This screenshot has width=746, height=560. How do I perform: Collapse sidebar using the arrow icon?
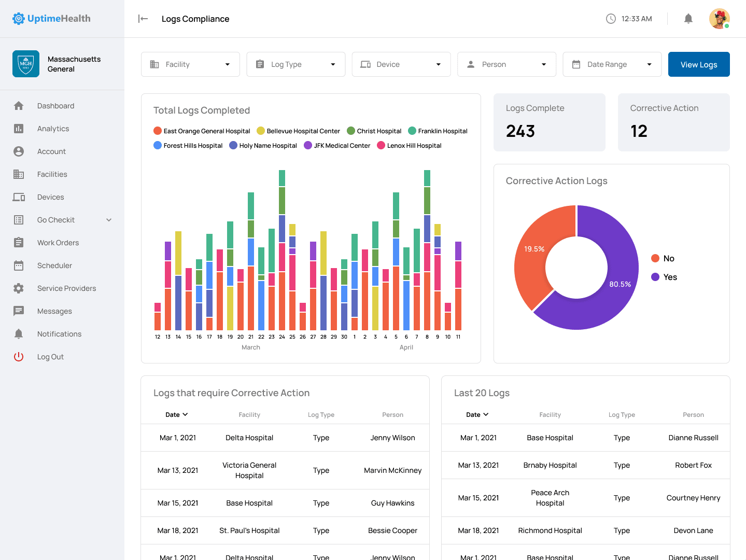pyautogui.click(x=143, y=19)
